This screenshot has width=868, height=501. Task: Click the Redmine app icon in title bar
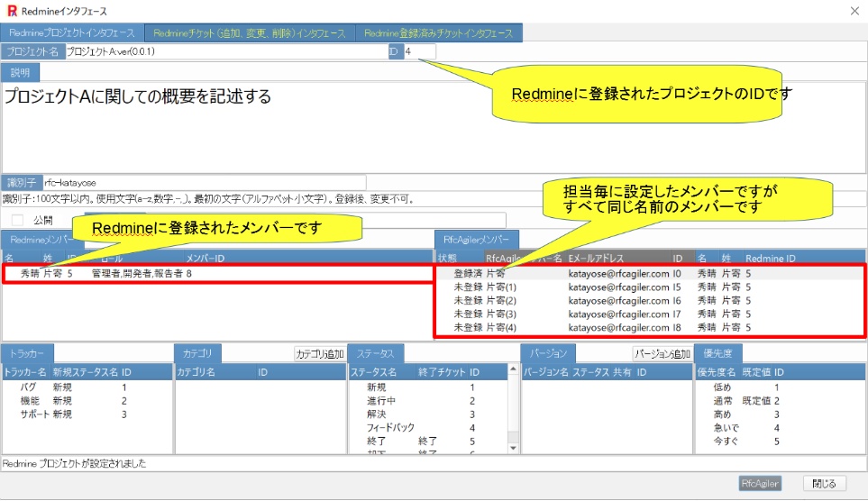click(13, 11)
